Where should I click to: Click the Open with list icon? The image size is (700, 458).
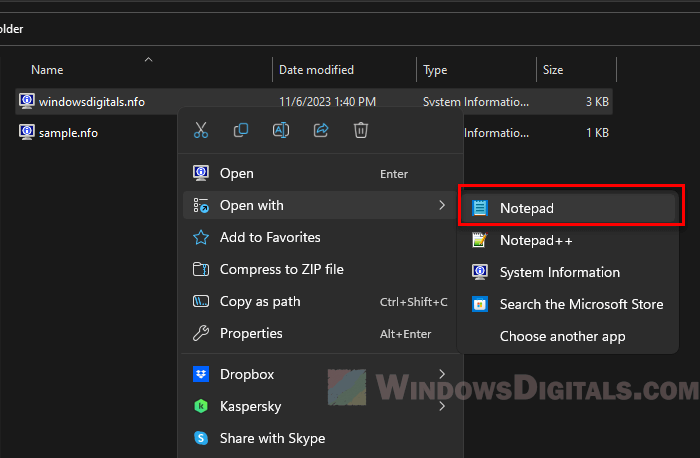point(201,205)
